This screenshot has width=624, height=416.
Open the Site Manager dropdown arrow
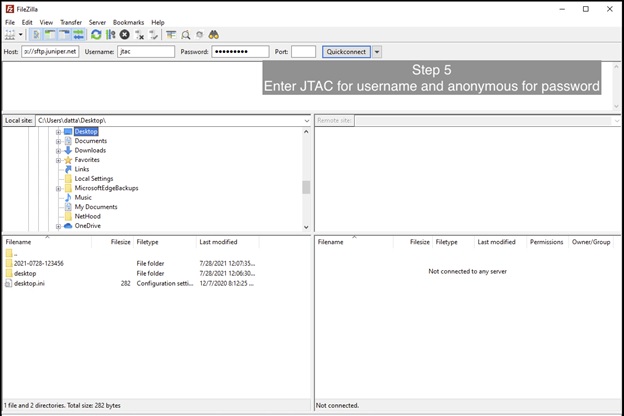click(21, 35)
